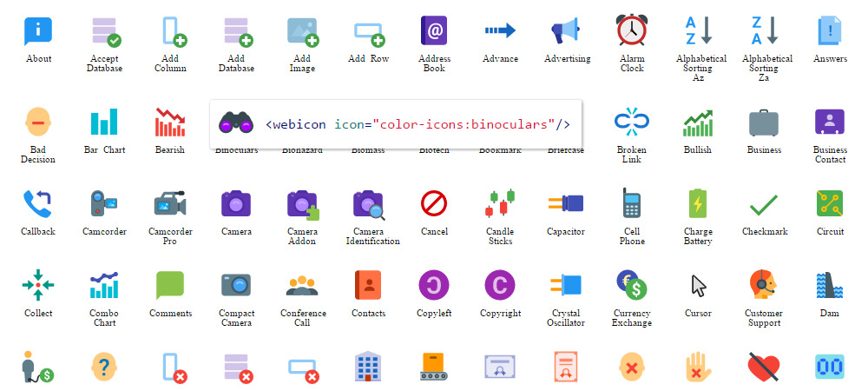
Task: Click the Add Column icon
Action: (x=174, y=31)
